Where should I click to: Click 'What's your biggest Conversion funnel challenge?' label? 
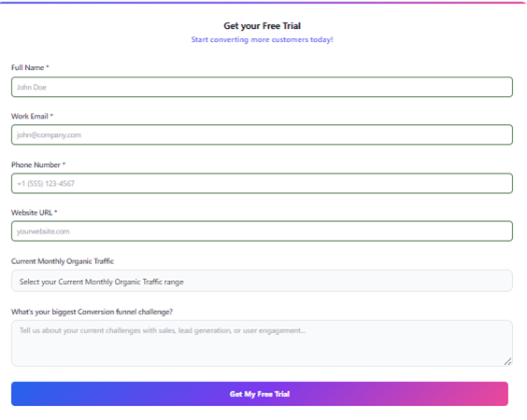click(x=92, y=312)
